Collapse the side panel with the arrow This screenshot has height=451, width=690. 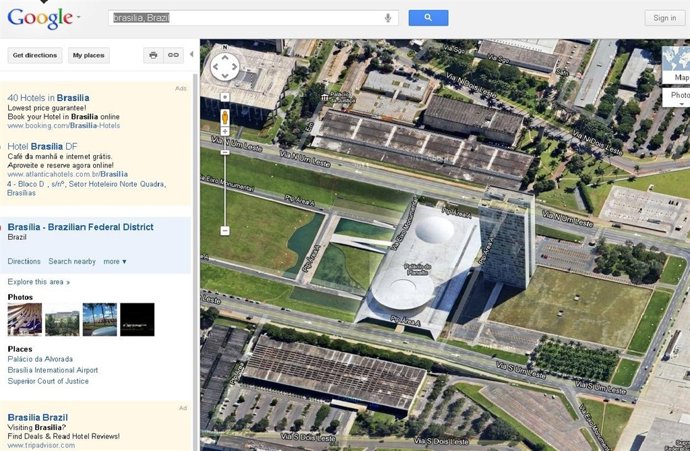(x=191, y=55)
